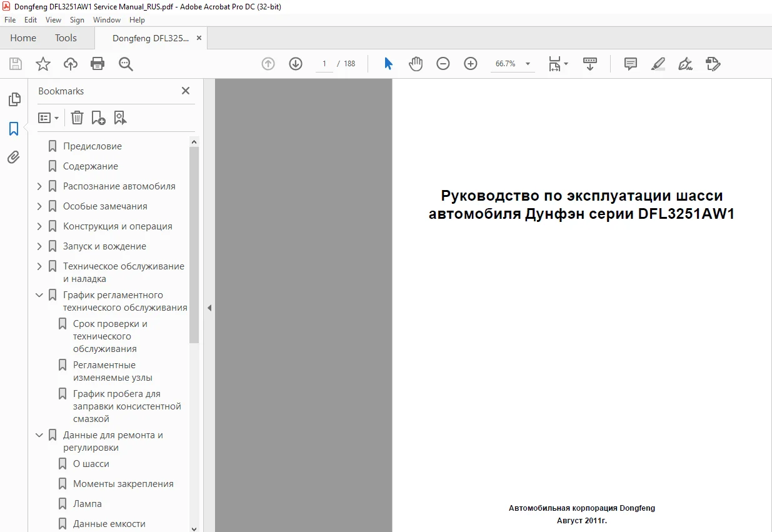772x532 pixels.
Task: Open the Attachments paperclip panel
Action: (14, 157)
